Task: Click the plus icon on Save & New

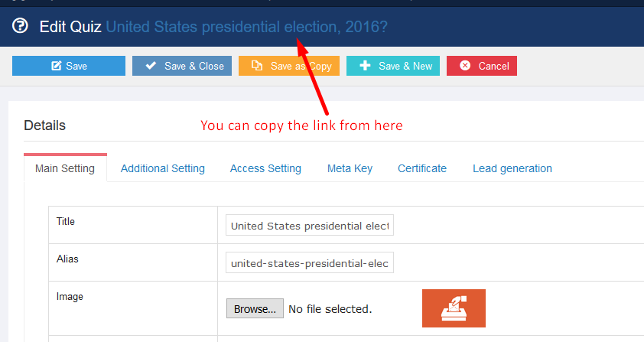Action: 365,65
